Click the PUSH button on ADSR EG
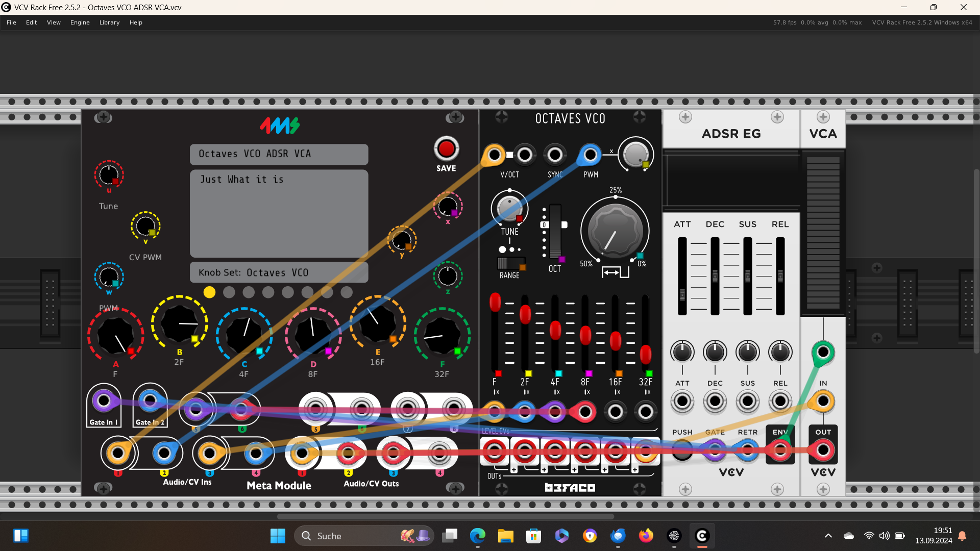Viewport: 980px width, 551px height. pos(682,450)
